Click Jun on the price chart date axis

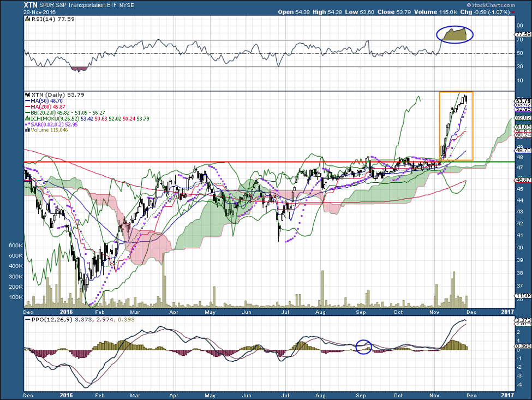[x=247, y=312]
